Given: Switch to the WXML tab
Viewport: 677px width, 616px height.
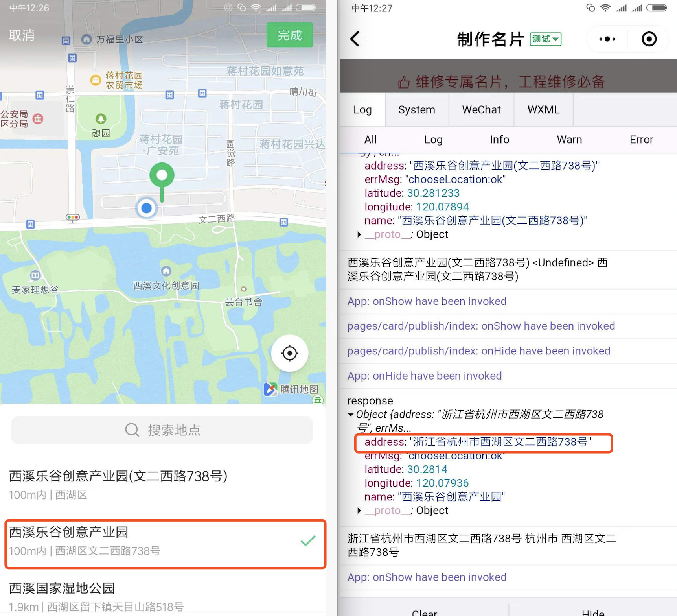Looking at the screenshot, I should [543, 110].
